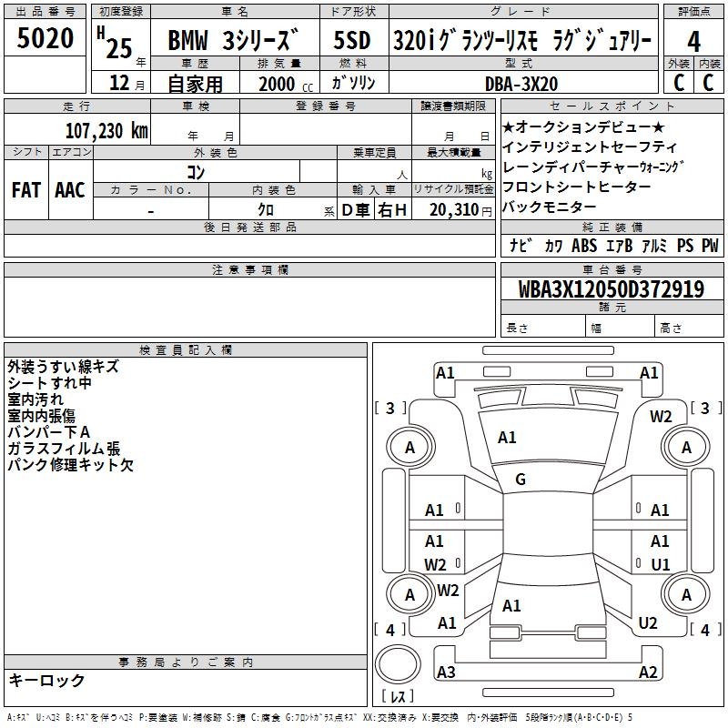Click the shift type FAT

26,190
